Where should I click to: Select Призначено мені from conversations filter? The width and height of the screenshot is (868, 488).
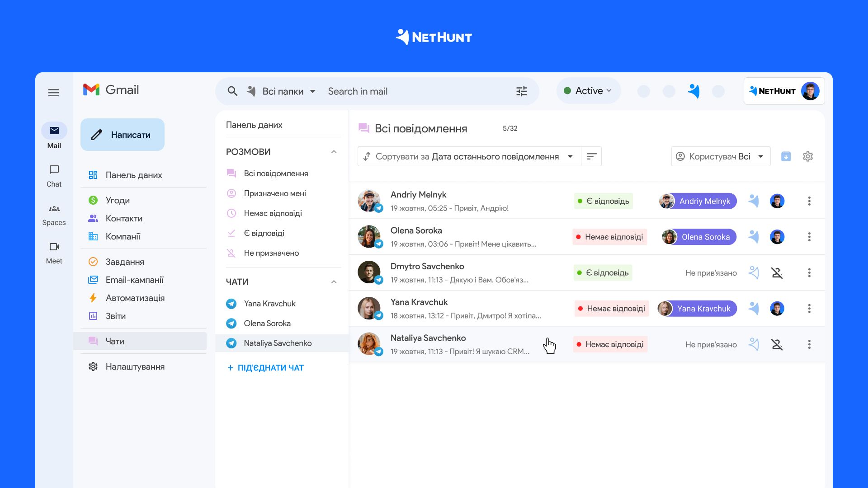click(274, 193)
